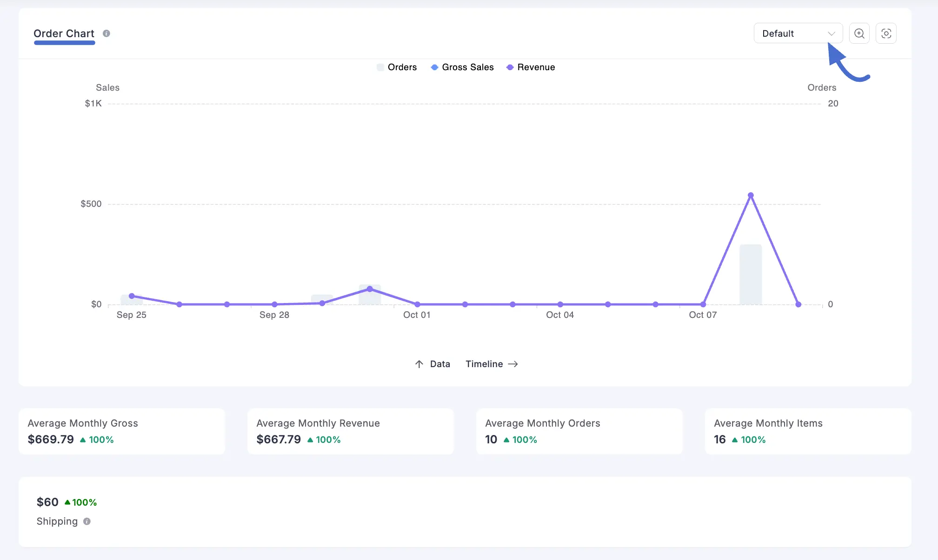
Task: Click the revenue peak data point near Oct 07
Action: point(750,195)
